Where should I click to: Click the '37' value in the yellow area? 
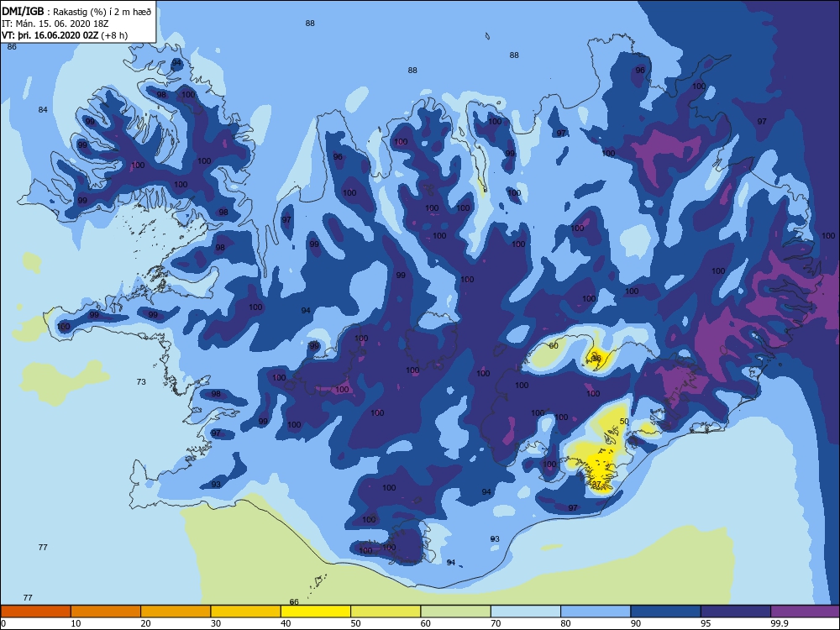click(x=596, y=484)
